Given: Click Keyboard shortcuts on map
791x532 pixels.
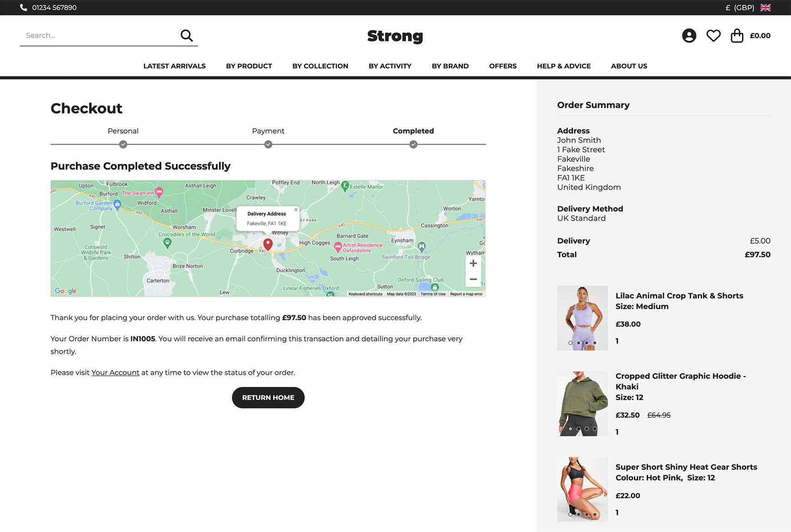Looking at the screenshot, I should click(x=365, y=294).
